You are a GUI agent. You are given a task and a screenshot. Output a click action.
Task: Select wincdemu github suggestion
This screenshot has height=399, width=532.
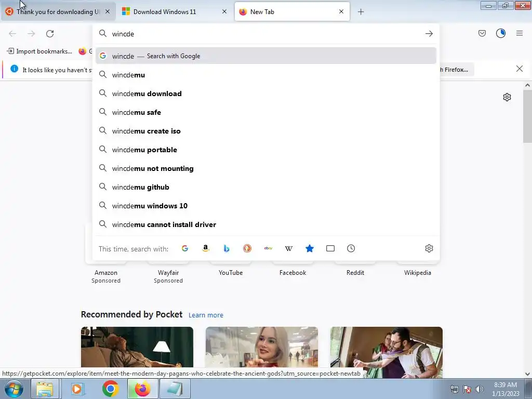pyautogui.click(x=265, y=187)
